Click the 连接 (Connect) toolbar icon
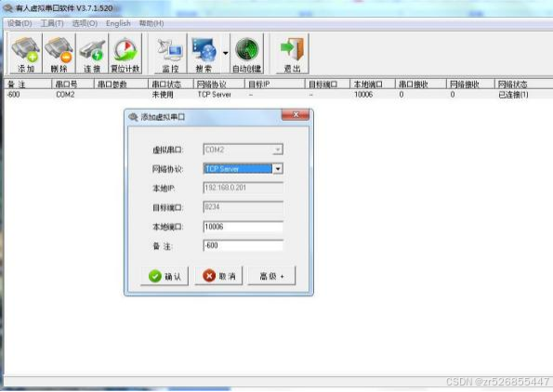The width and height of the screenshot is (553, 392). tap(92, 54)
